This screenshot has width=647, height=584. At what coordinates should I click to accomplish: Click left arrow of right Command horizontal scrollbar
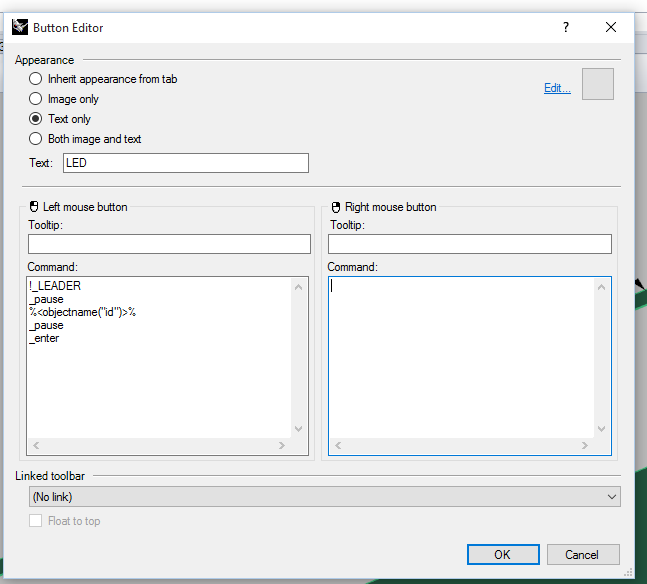pyautogui.click(x=338, y=445)
